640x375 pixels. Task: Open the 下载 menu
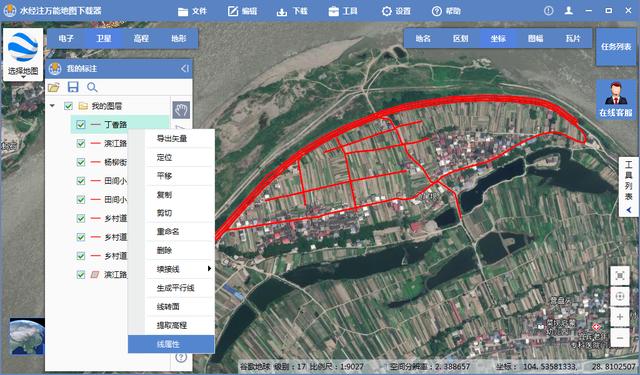[292, 11]
